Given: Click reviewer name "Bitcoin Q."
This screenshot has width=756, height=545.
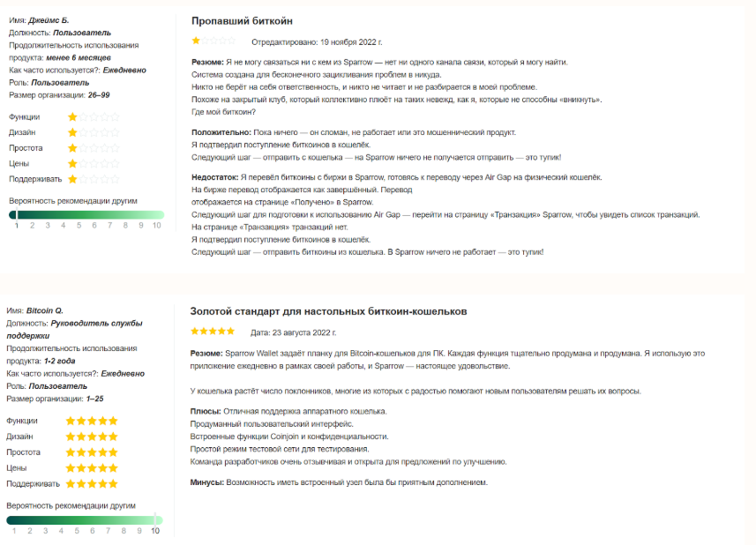Looking at the screenshot, I should [45, 311].
